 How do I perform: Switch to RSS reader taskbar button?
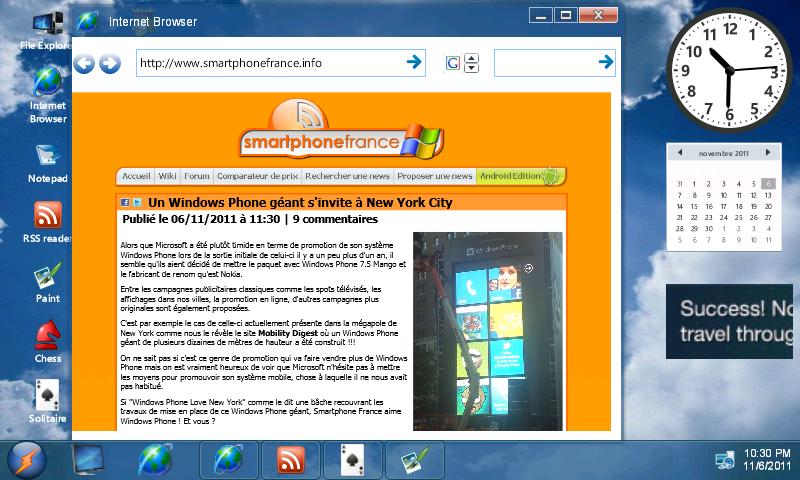pyautogui.click(x=291, y=460)
